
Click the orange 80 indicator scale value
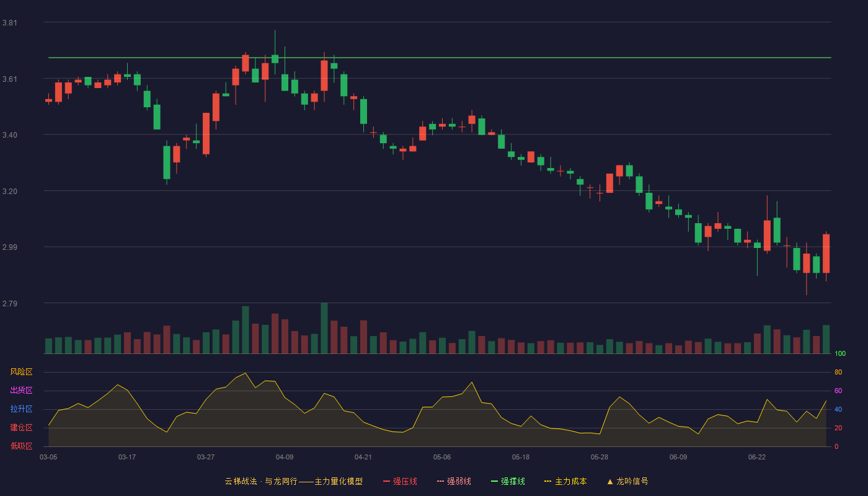[838, 373]
